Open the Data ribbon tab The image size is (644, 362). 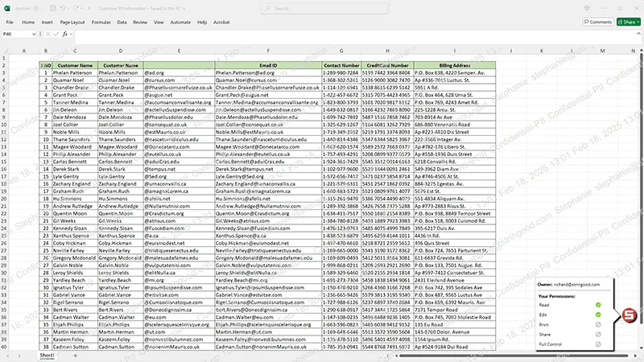point(122,23)
